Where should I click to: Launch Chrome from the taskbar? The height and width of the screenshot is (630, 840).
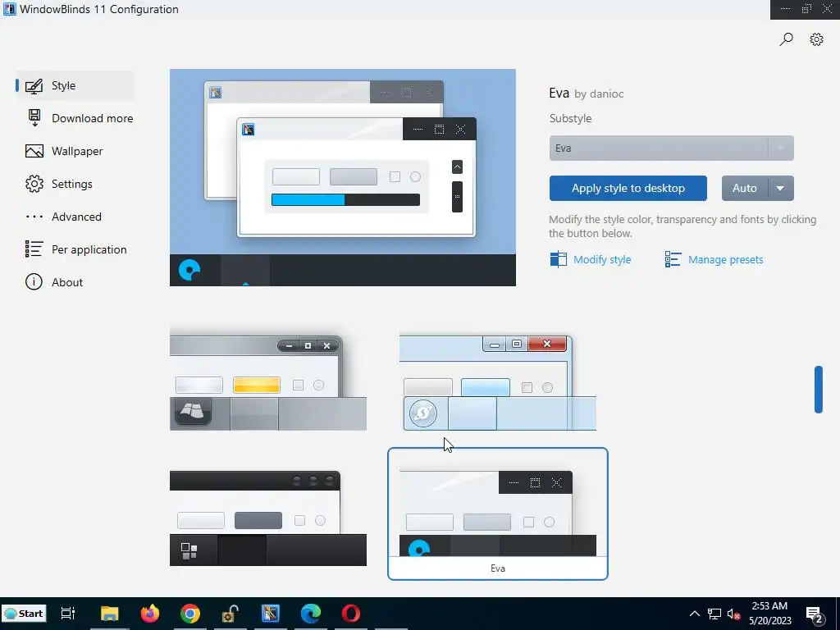pyautogui.click(x=190, y=614)
